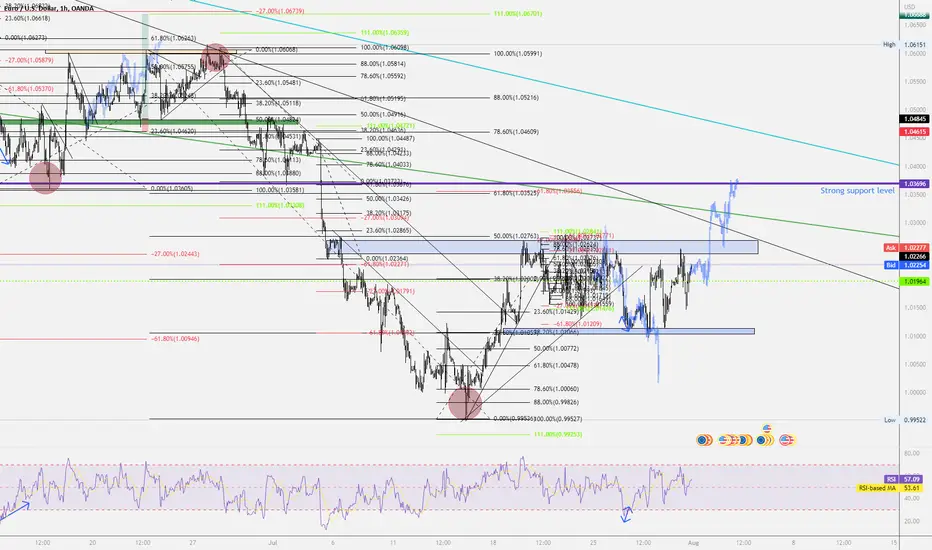
Task: Click the 50.00%(1.02763) Fibonacci label
Action: [516, 236]
